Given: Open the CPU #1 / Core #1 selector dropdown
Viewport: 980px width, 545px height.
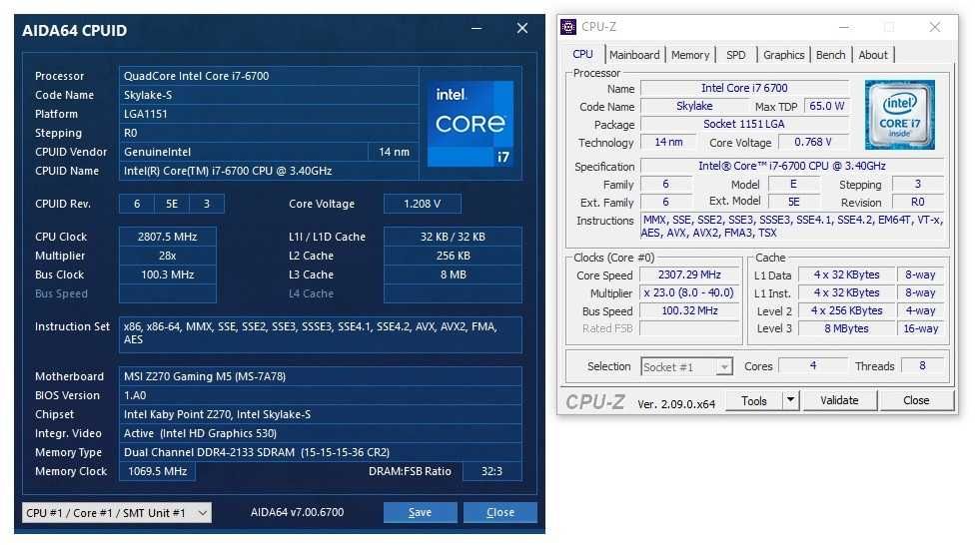Looking at the screenshot, I should 117,512.
